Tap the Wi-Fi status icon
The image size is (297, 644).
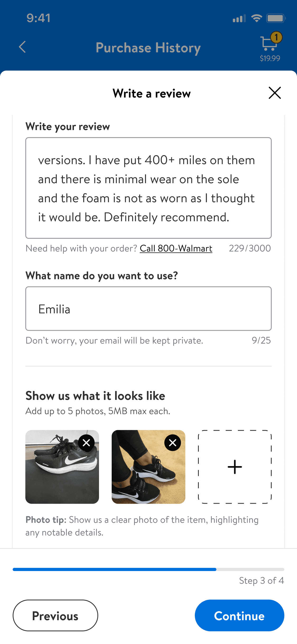256,18
